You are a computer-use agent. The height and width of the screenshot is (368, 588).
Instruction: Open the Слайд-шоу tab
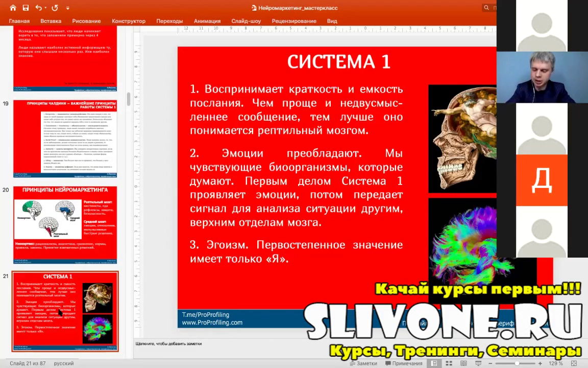[246, 21]
